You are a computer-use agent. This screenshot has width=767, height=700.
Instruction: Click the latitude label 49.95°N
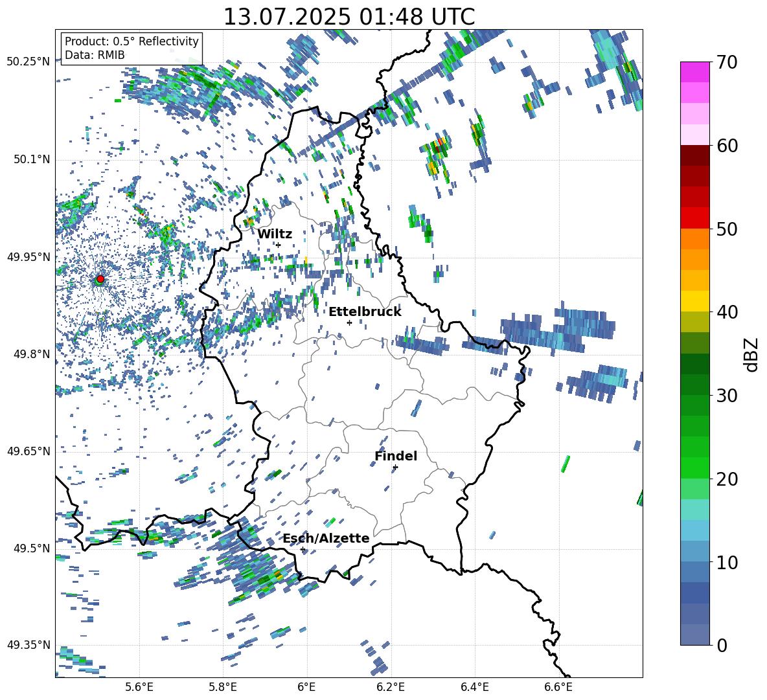click(x=29, y=256)
